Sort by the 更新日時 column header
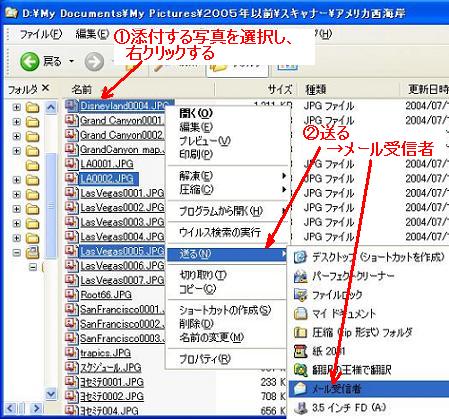449x419 pixels. click(428, 89)
